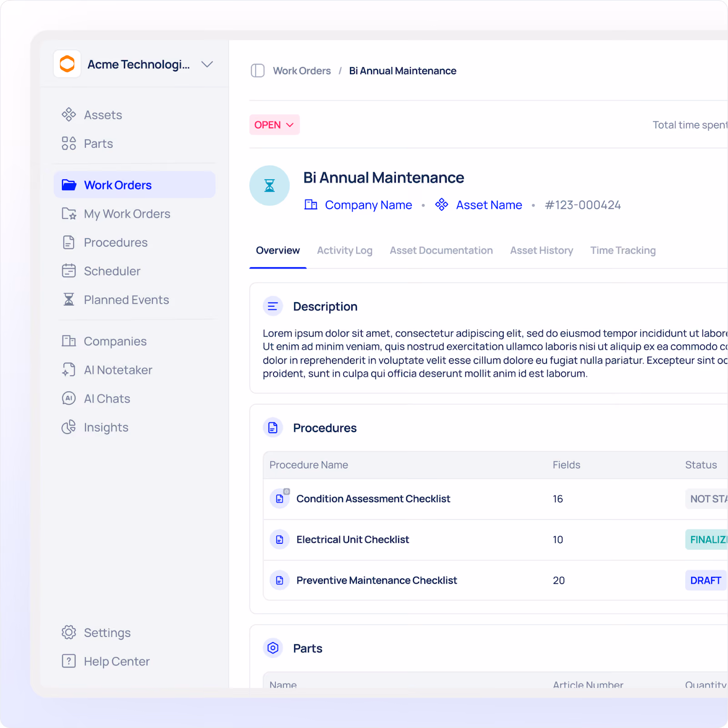728x728 pixels.
Task: Expand the Acme Technologies workspace dropdown chevron
Action: (x=207, y=65)
